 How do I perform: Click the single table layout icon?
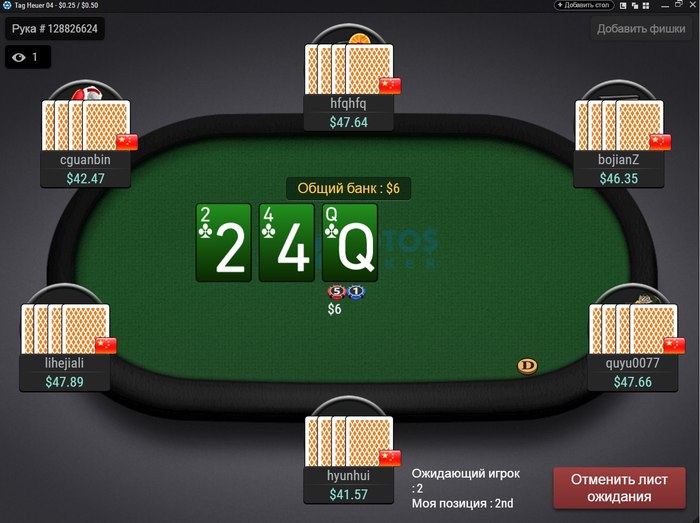623,6
